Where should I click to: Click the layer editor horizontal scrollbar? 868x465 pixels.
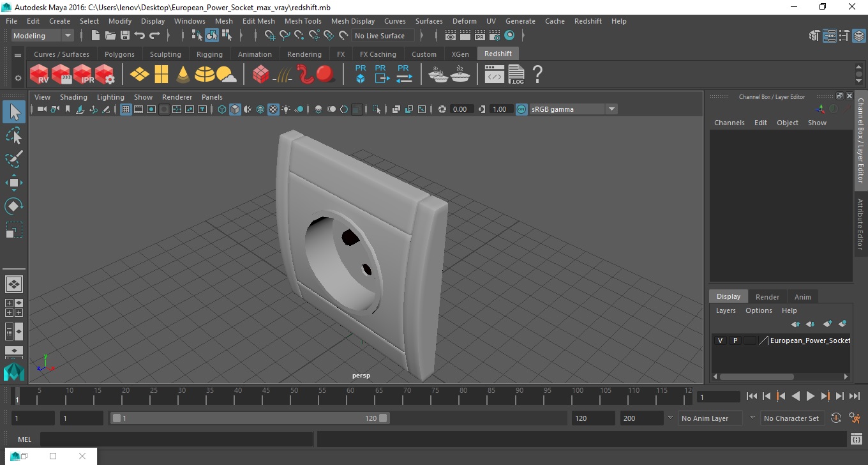(x=756, y=377)
